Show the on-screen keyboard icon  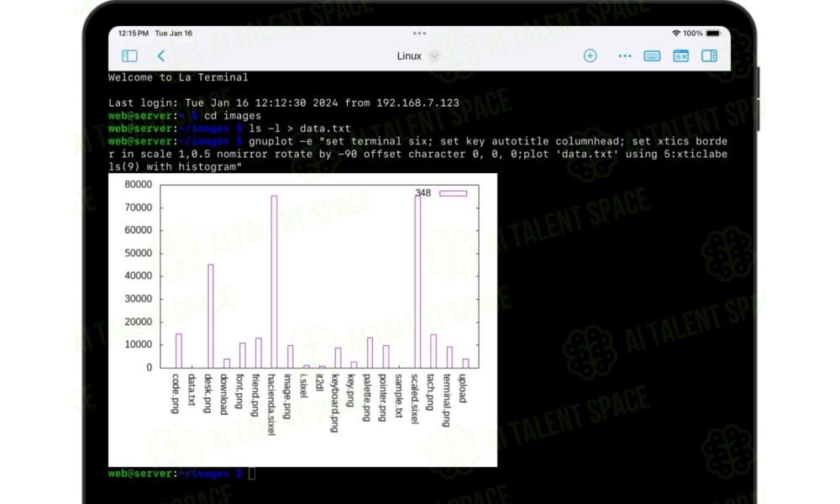[652, 55]
